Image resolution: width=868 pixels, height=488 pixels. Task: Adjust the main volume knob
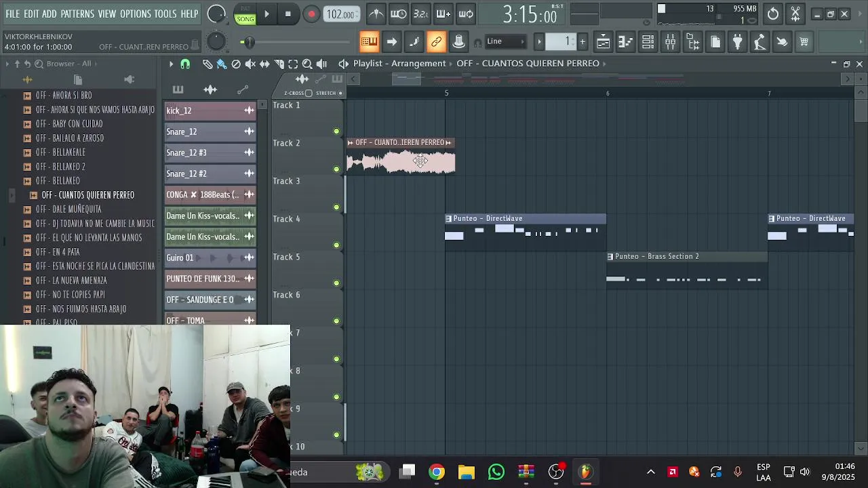click(216, 14)
